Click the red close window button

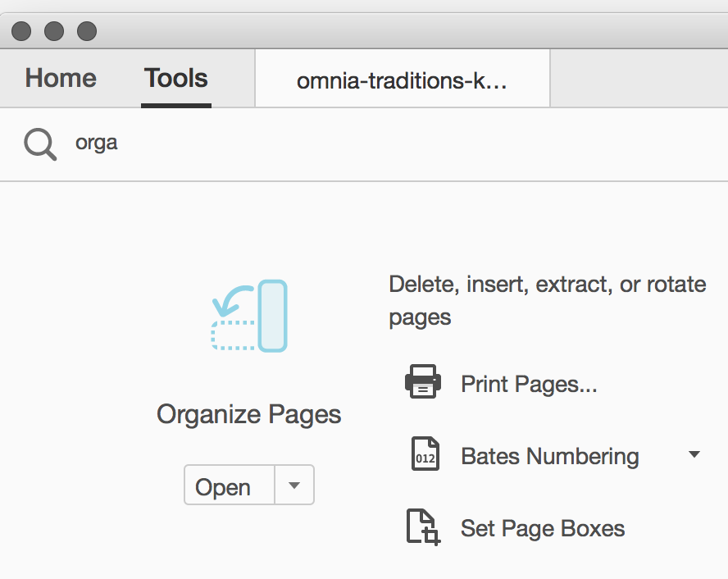point(21,32)
